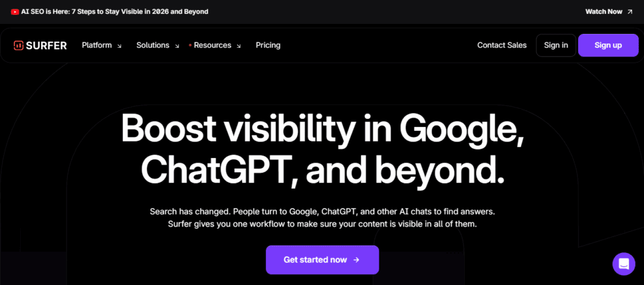Go to the Pricing page
This screenshot has width=644, height=285.
(268, 45)
